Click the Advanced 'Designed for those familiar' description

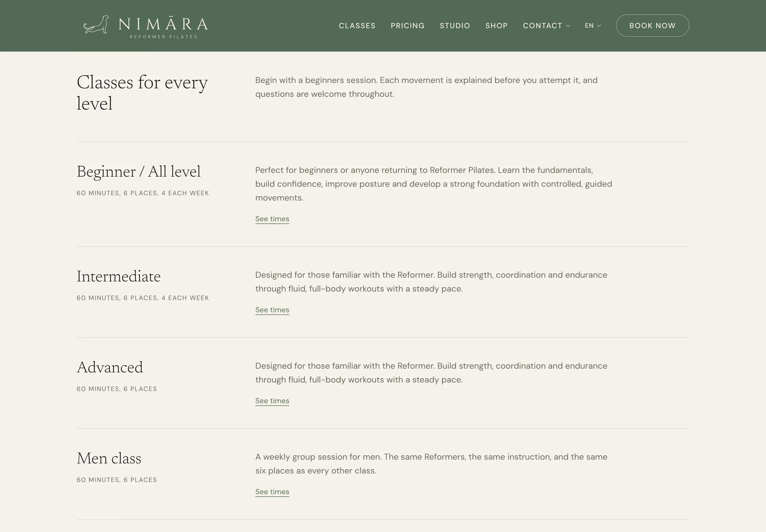(431, 373)
